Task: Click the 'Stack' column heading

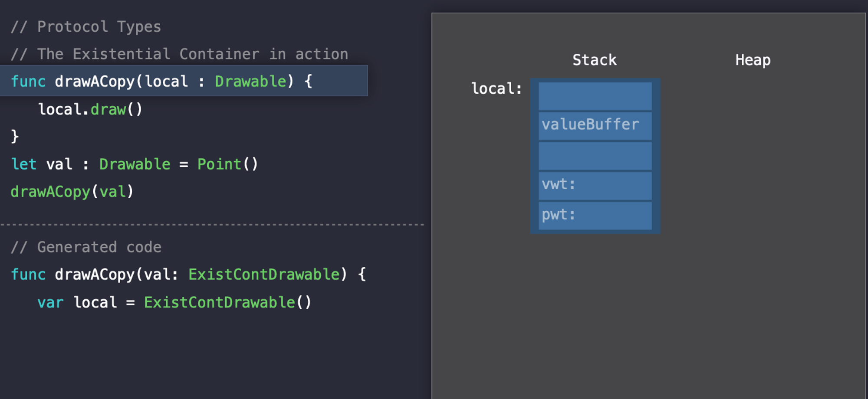Action: pyautogui.click(x=595, y=60)
